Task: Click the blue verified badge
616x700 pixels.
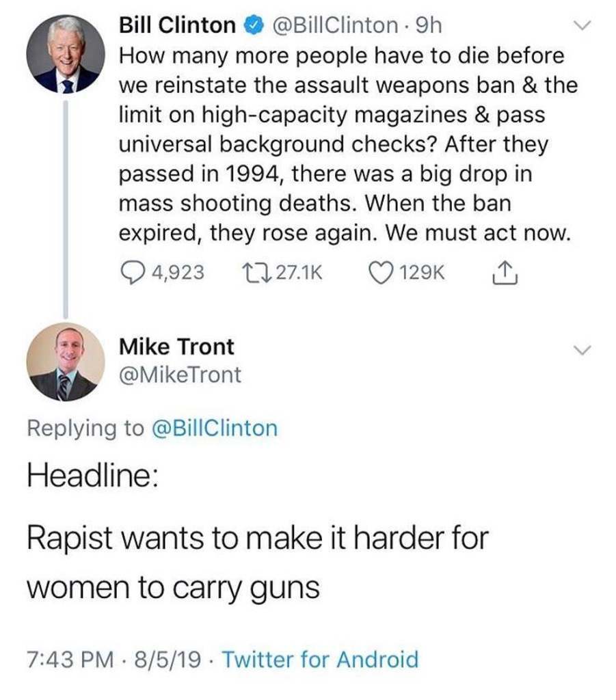Action: (x=253, y=26)
